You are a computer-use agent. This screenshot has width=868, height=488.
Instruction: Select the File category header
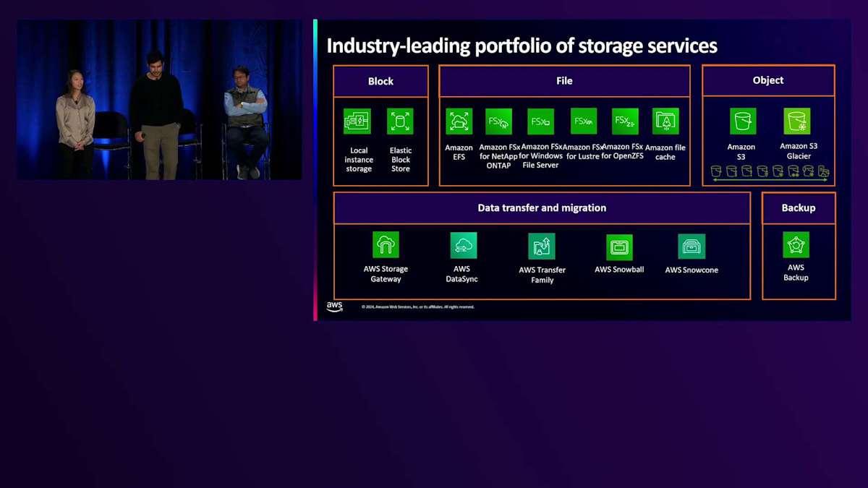click(564, 81)
